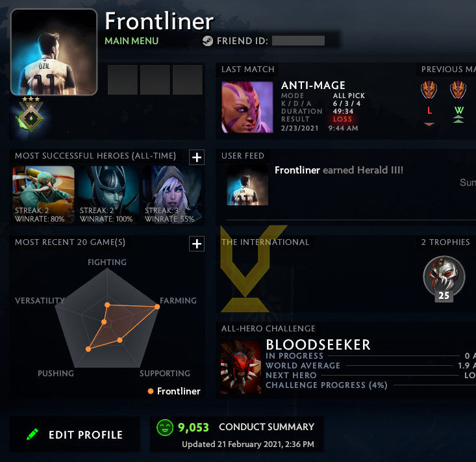Viewport: 476px width, 462px height.
Task: Open the Conduct Summary panel
Action: [x=236, y=434]
